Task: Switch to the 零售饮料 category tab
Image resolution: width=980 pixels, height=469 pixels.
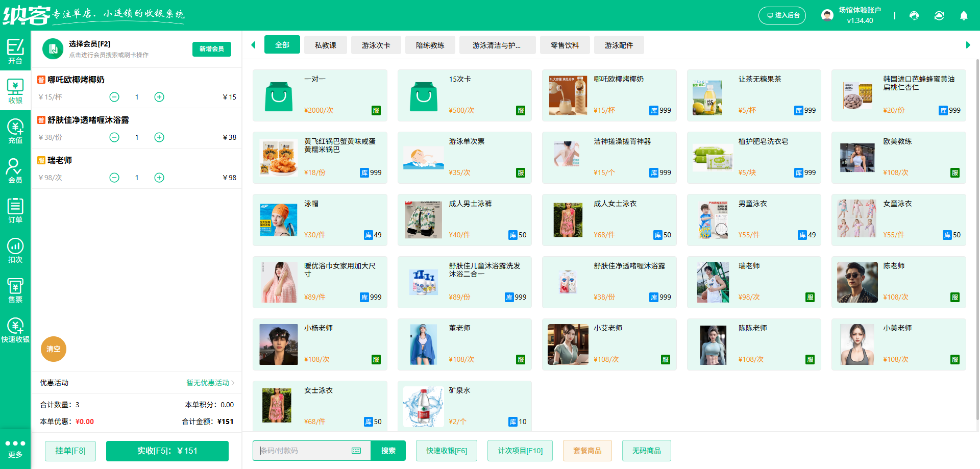Action: click(x=565, y=45)
